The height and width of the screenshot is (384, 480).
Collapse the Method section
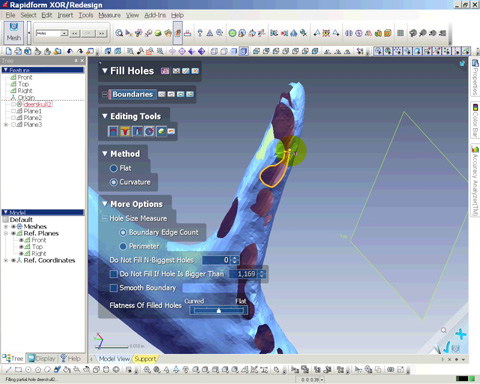pos(105,154)
